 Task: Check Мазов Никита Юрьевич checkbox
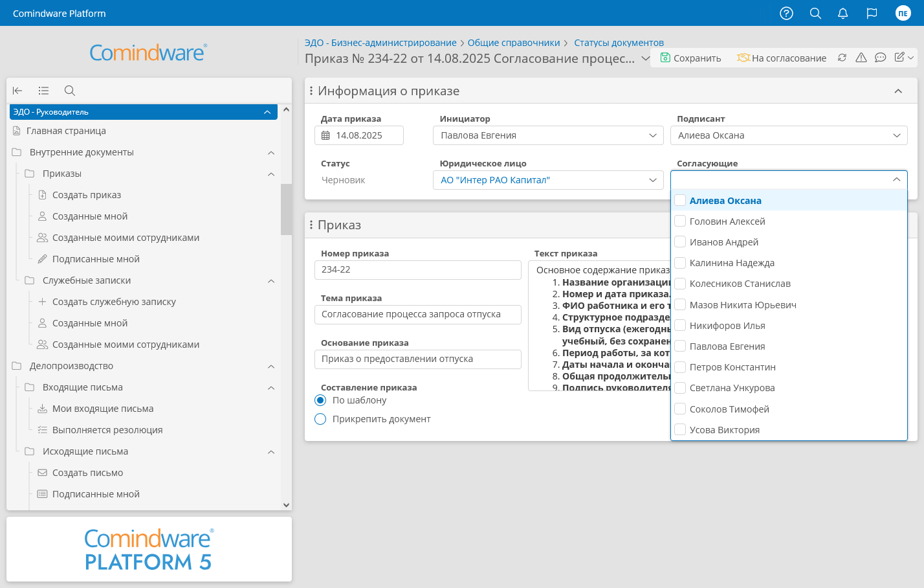click(x=680, y=304)
